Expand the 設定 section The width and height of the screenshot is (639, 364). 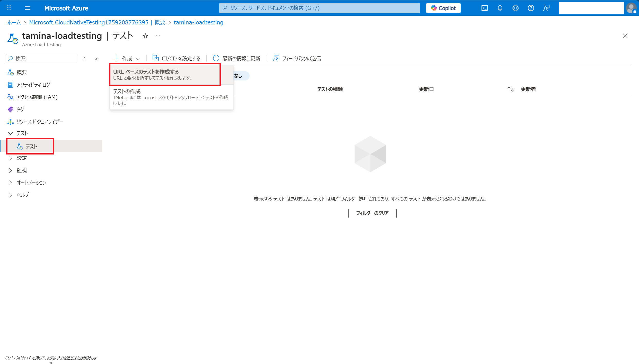(x=22, y=158)
